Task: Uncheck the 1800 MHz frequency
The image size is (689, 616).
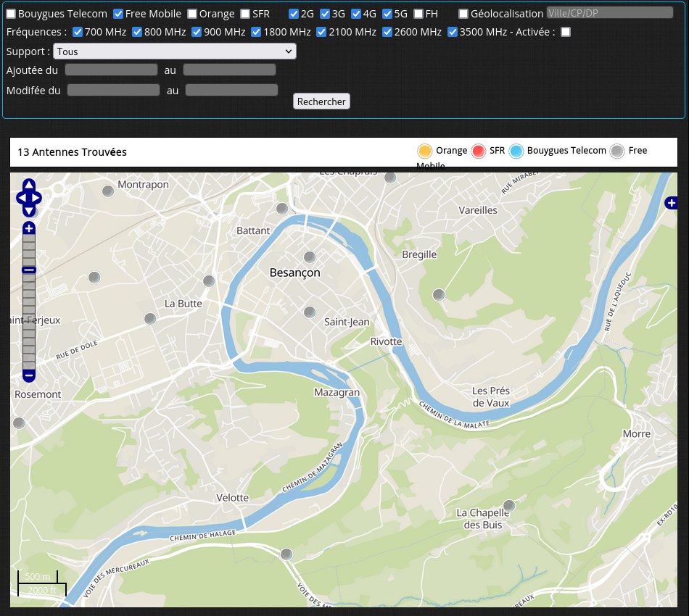Action: [256, 32]
